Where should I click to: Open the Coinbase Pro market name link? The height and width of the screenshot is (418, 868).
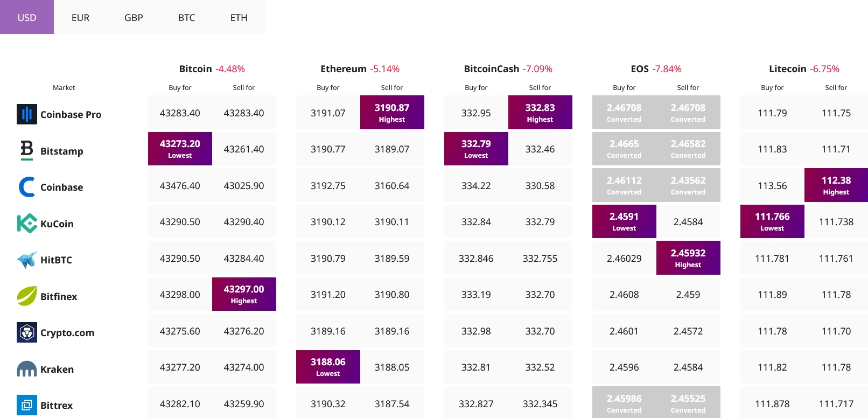71,114
